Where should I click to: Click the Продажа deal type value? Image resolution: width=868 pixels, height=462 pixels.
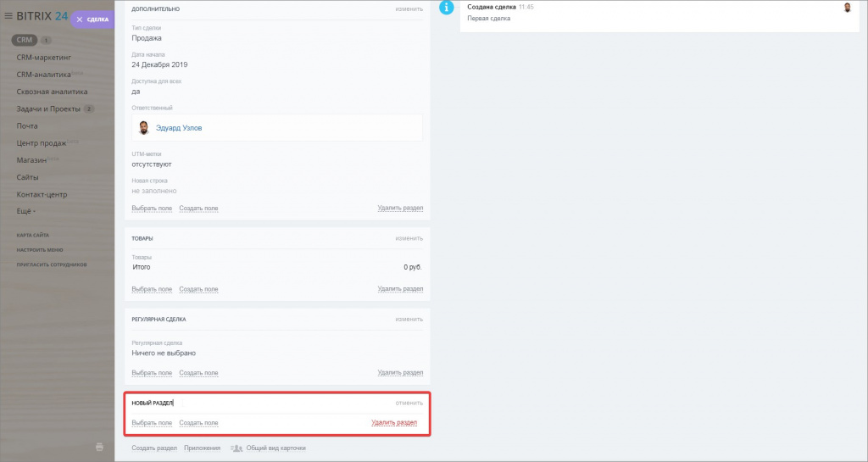point(147,38)
